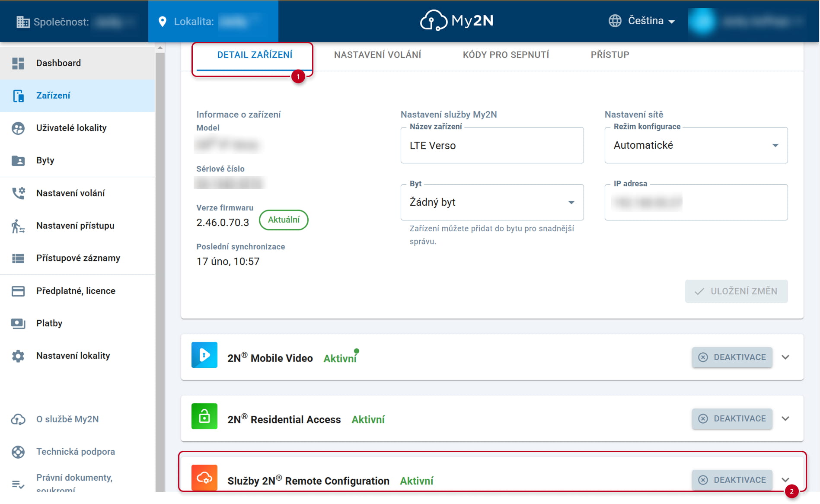The height and width of the screenshot is (504, 820).
Task: Click the Právní dokumenty checklist icon
Action: 18,484
